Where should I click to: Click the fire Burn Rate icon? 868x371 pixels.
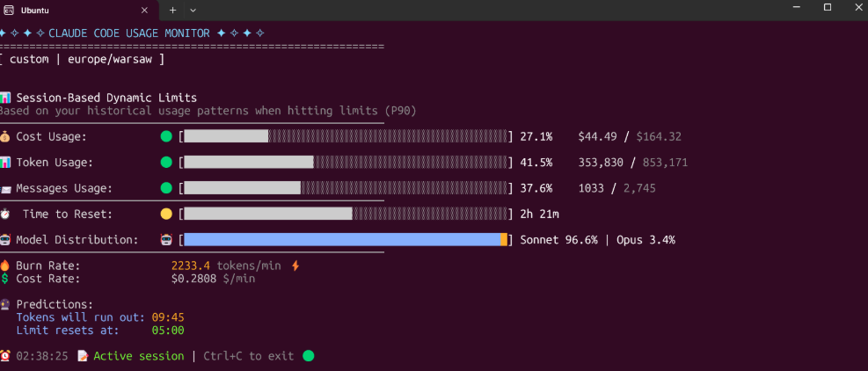(x=5, y=266)
